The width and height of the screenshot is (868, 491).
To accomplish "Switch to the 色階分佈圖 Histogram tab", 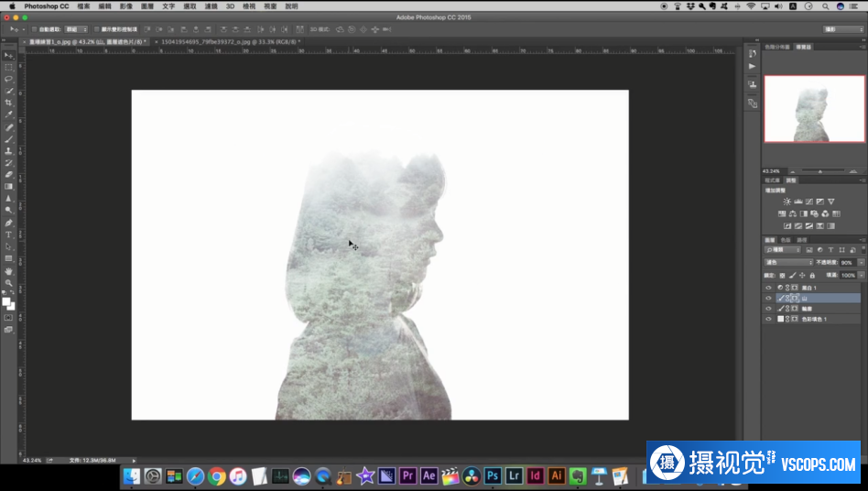I will point(777,47).
